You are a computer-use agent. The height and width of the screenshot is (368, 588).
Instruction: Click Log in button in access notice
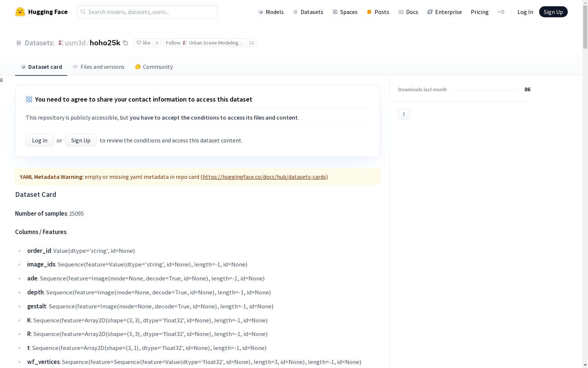[x=40, y=140]
